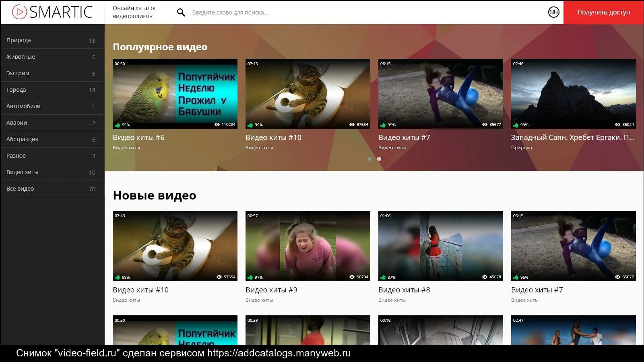Click thumbs-up icon showing 97% rating
The image size is (644, 362).
point(250,277)
